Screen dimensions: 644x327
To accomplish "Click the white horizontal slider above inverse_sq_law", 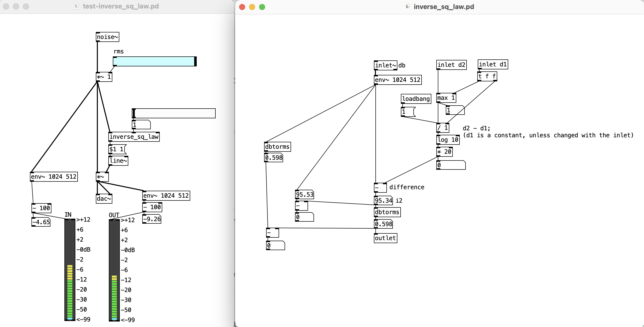I will (x=174, y=113).
